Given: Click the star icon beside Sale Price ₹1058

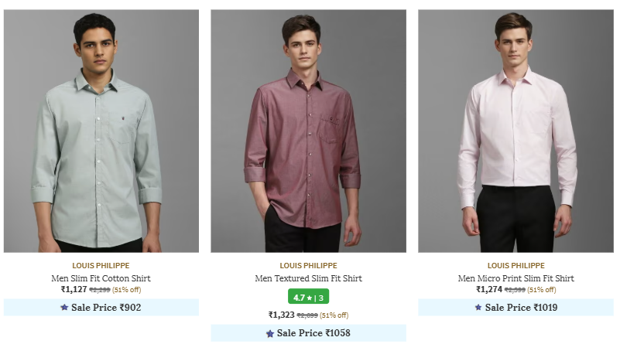Looking at the screenshot, I should pos(270,333).
